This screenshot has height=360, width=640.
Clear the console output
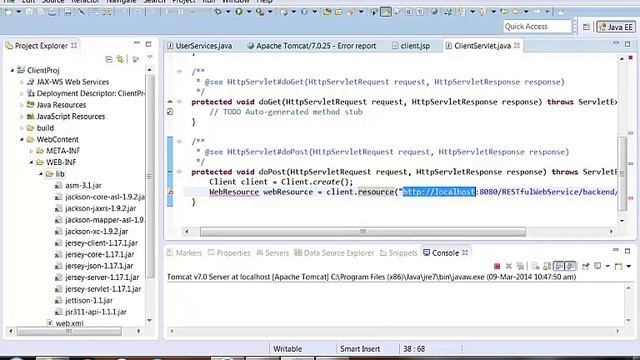pyautogui.click(x=536, y=266)
